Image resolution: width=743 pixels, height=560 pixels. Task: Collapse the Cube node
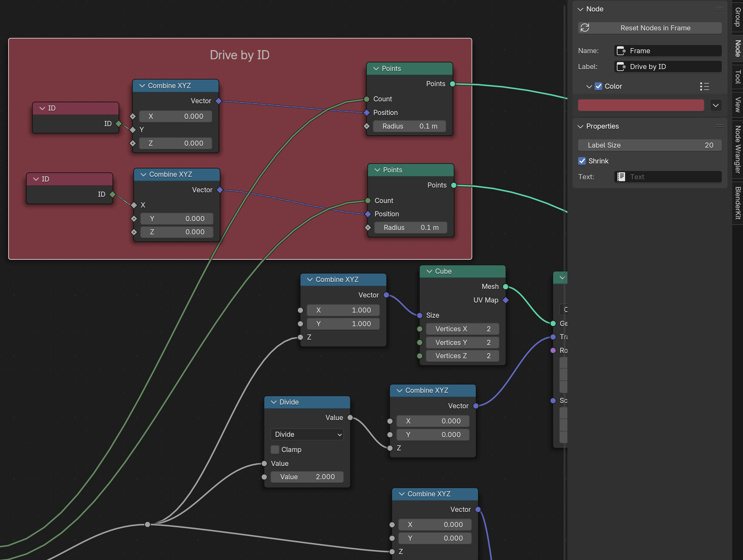(x=429, y=271)
